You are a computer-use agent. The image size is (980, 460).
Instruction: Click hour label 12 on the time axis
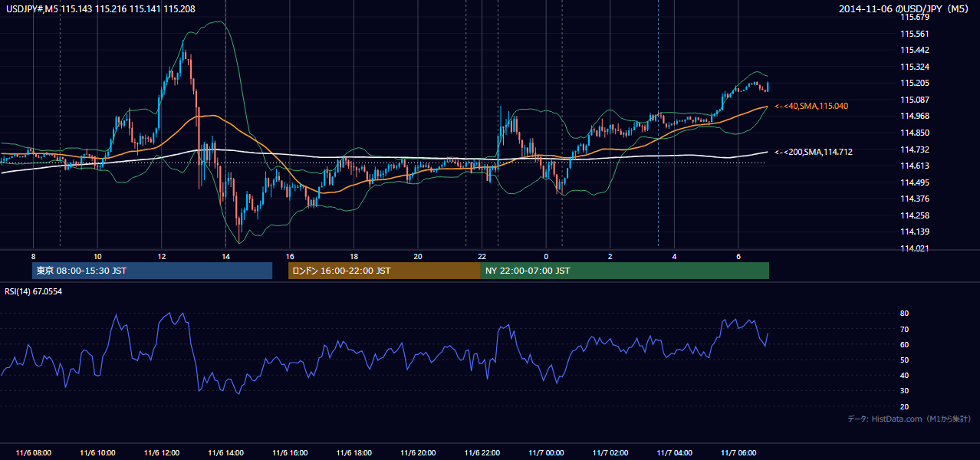tap(161, 255)
